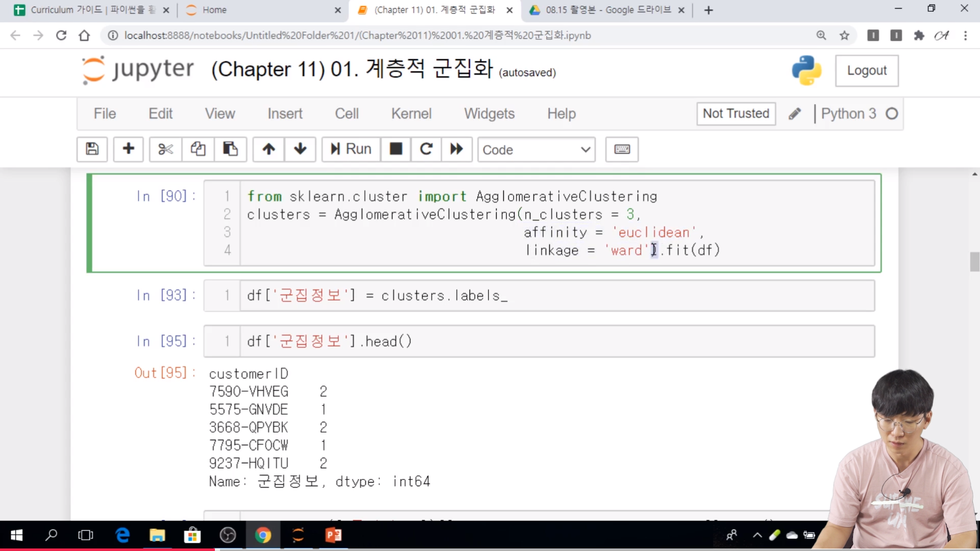Screen dimensions: 980x551
Task: Paste cells below icon
Action: pos(230,149)
